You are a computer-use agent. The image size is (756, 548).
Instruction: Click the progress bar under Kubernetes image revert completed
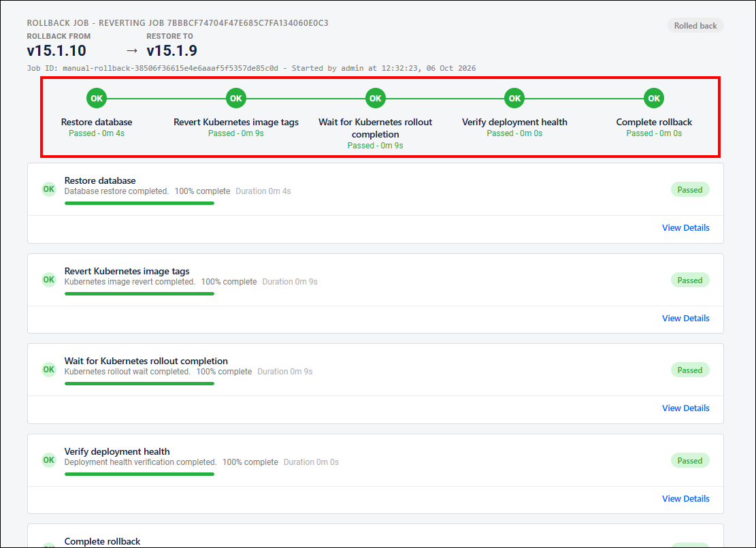(139, 294)
